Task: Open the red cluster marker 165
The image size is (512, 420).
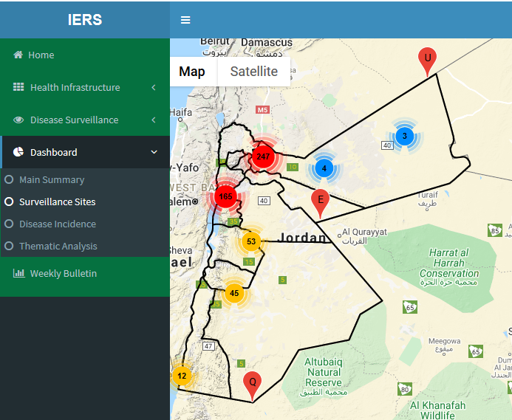Action: coord(225,196)
